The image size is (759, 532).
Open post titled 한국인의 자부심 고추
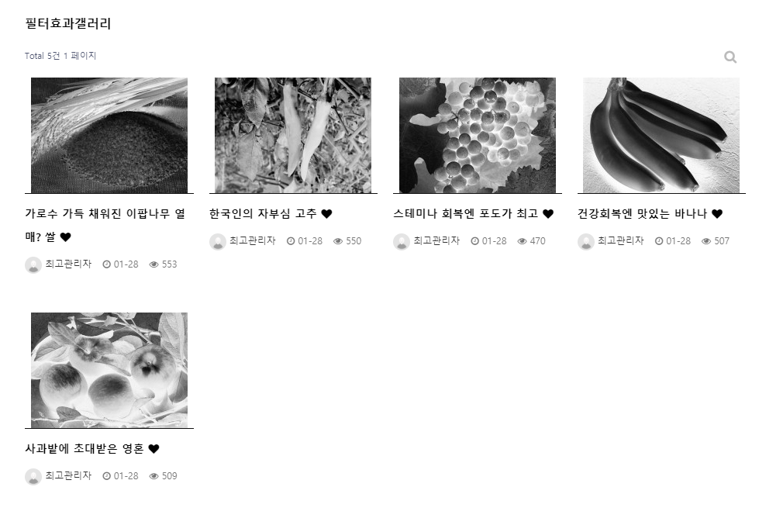[263, 214]
